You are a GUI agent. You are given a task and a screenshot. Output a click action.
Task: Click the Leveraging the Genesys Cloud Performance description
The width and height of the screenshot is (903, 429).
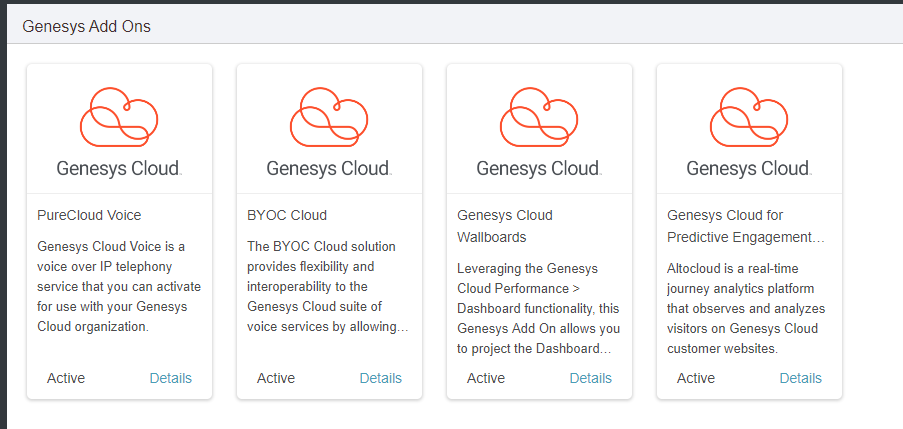(538, 309)
